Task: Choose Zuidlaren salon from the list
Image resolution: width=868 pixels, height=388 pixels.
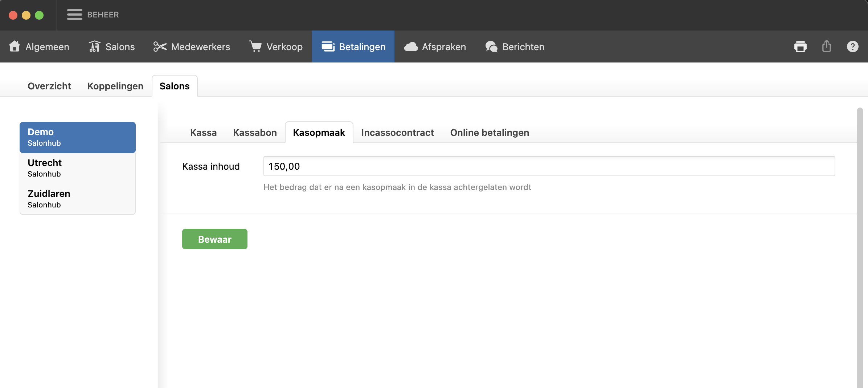Action: click(x=77, y=199)
